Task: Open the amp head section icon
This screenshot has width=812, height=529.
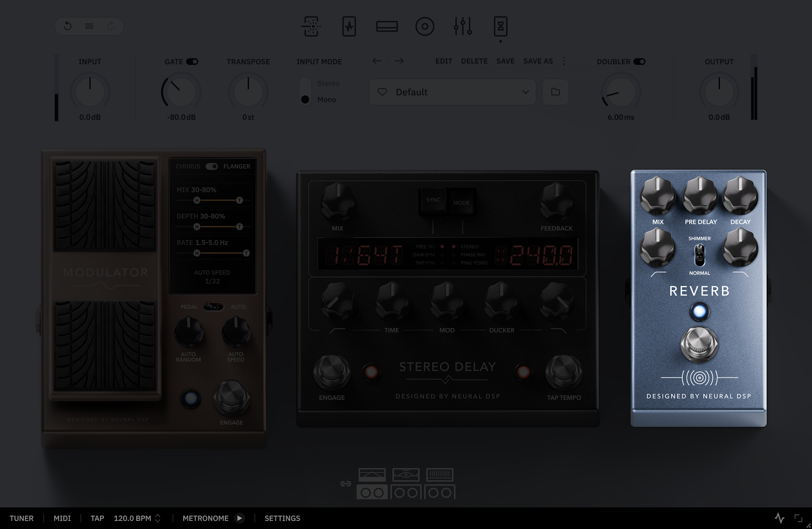Action: point(387,26)
